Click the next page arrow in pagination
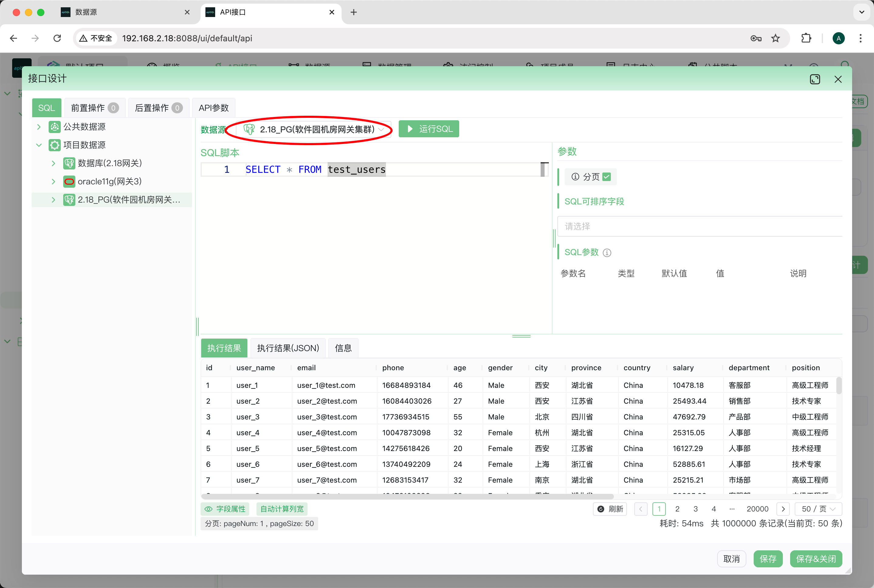The width and height of the screenshot is (874, 588). [x=783, y=509]
